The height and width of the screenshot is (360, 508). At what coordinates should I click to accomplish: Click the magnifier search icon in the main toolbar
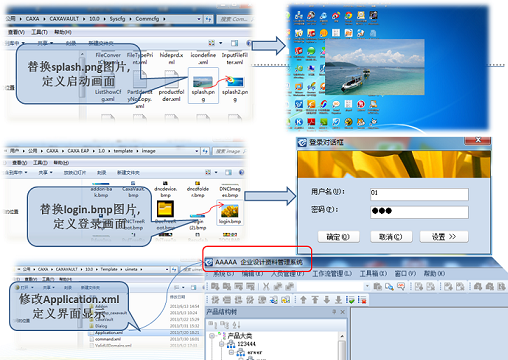point(389,286)
